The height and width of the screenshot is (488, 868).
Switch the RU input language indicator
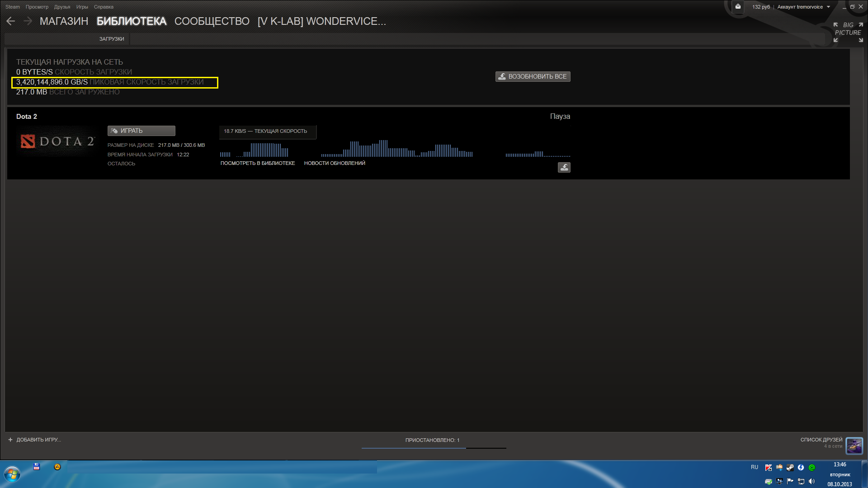coord(755,467)
